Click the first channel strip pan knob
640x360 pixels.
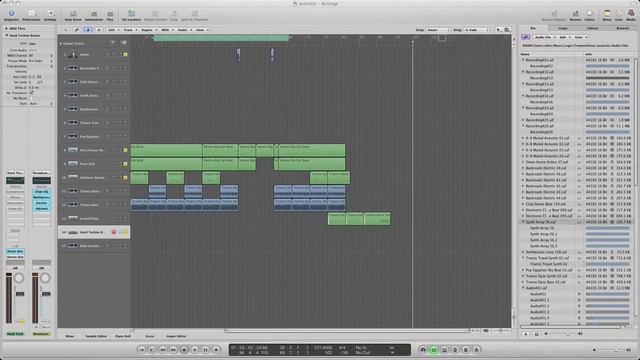[19, 278]
